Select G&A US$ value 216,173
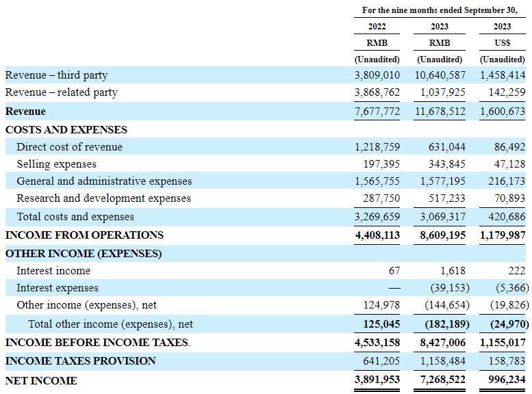532x394 pixels. pyautogui.click(x=507, y=181)
